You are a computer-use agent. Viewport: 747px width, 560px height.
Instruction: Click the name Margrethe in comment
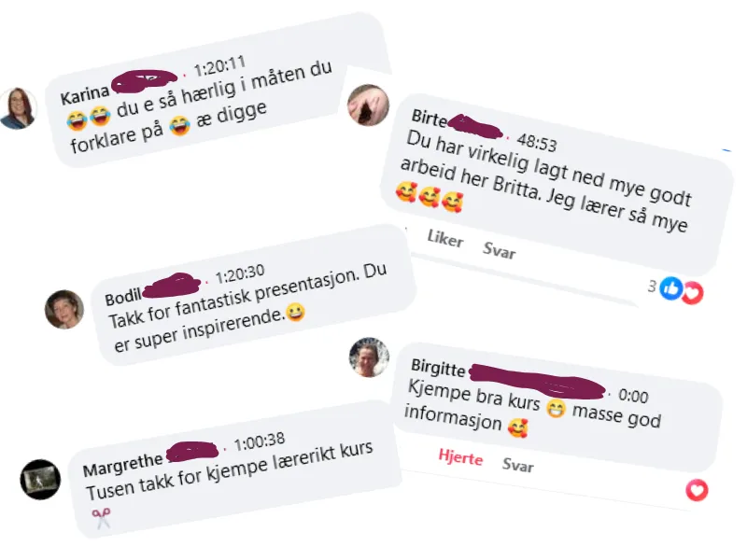click(122, 463)
